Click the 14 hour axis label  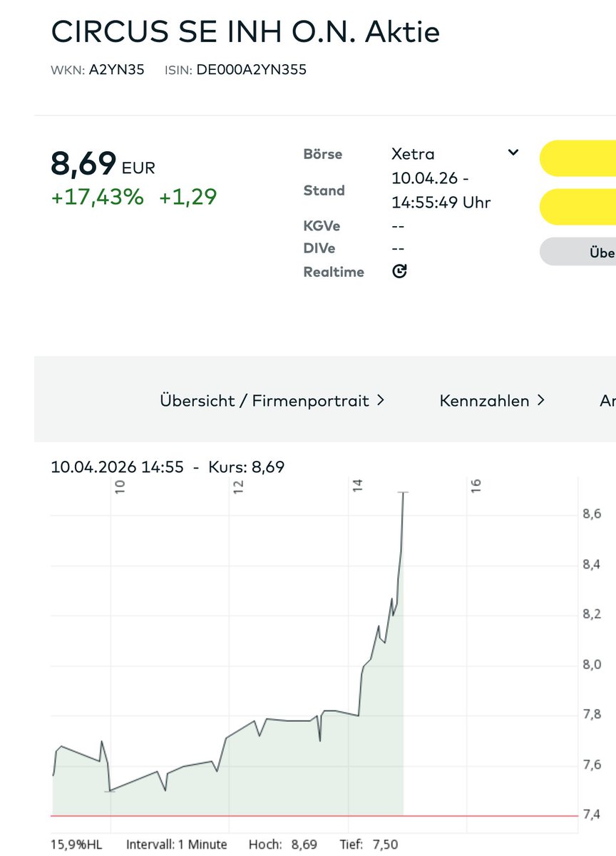[x=356, y=486]
